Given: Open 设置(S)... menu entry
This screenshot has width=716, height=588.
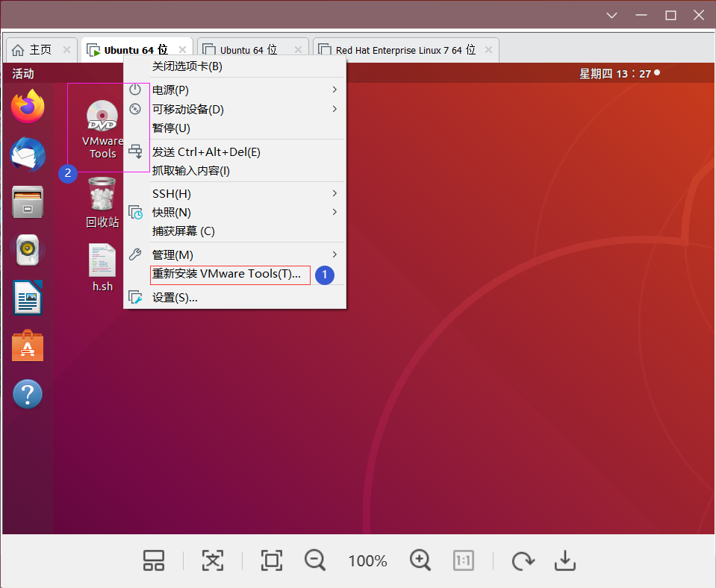Looking at the screenshot, I should [x=234, y=298].
